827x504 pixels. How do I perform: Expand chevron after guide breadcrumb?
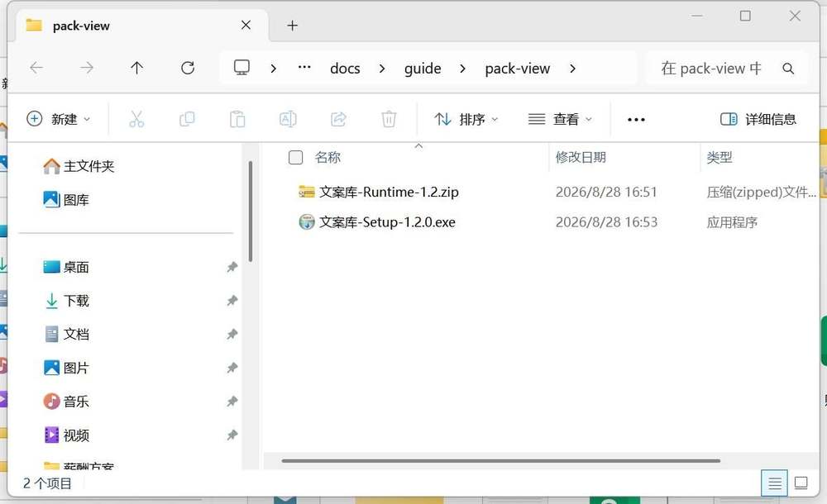tap(462, 69)
